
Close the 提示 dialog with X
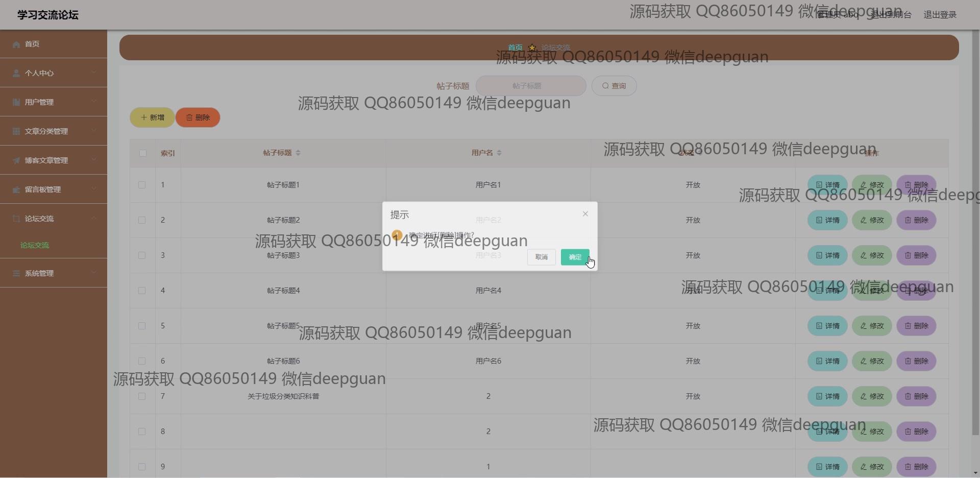585,214
